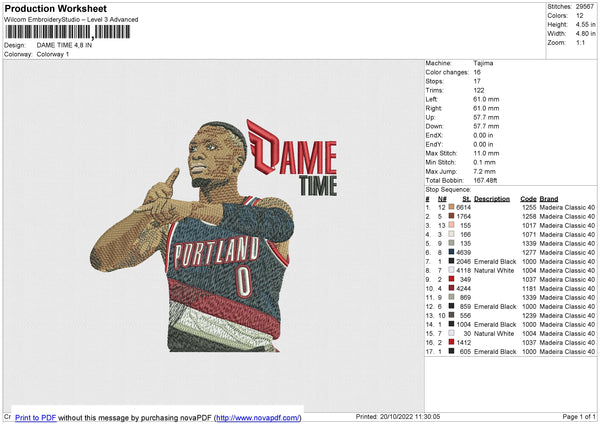Select color swatch of stop 2 (1764 stitches)

point(451,216)
